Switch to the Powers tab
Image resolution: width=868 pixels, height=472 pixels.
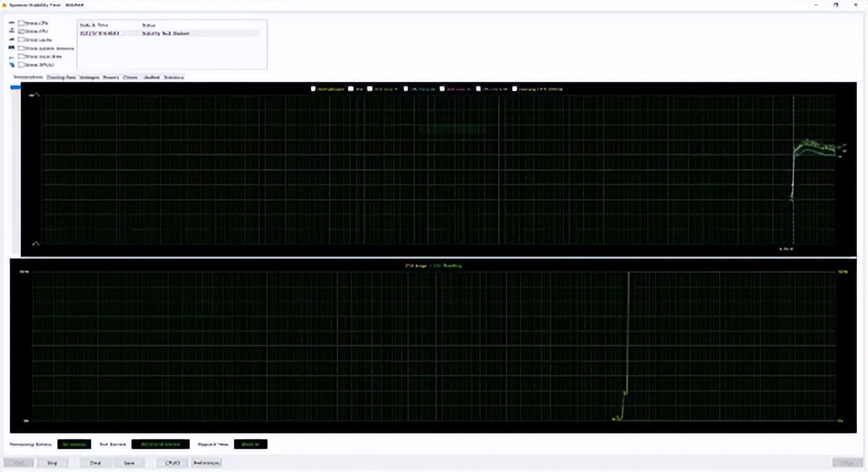coord(110,78)
